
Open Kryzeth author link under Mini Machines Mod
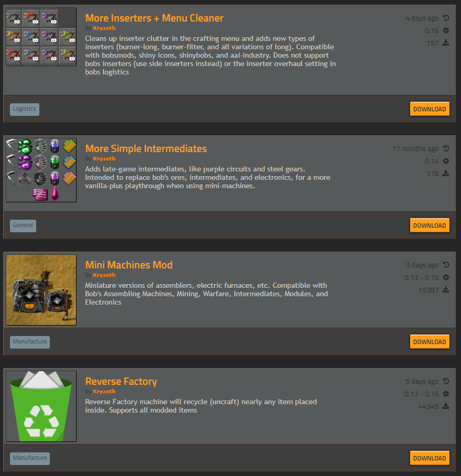tap(104, 275)
